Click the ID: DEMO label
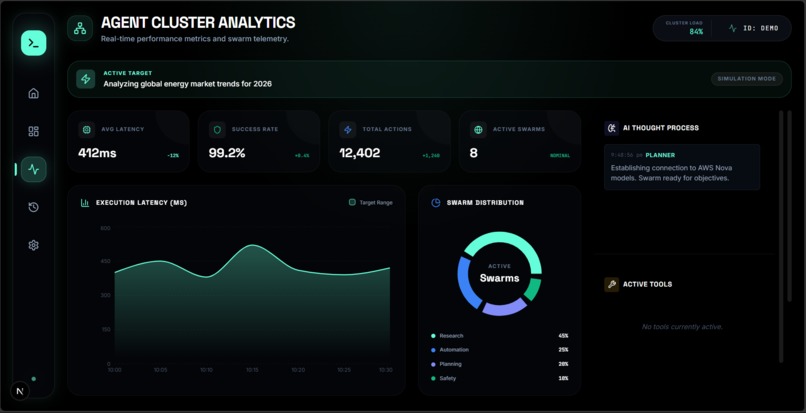Viewport: 806px width, 413px height. click(x=761, y=28)
